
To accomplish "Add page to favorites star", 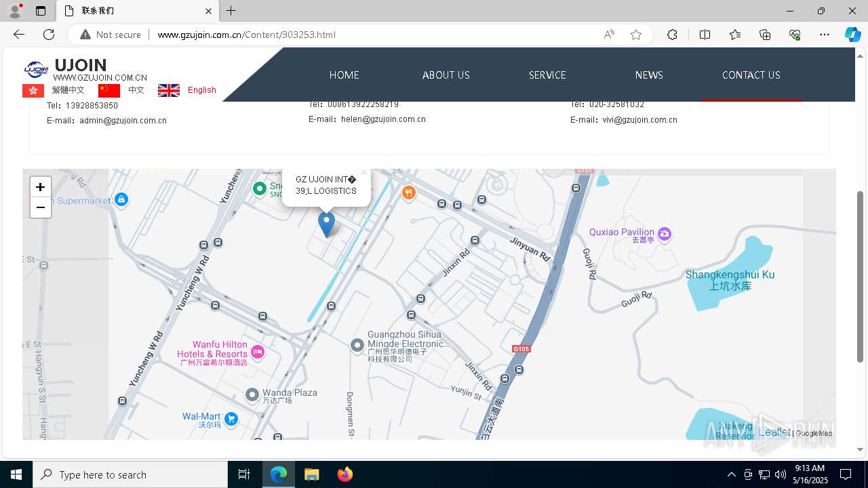I will pyautogui.click(x=636, y=35).
